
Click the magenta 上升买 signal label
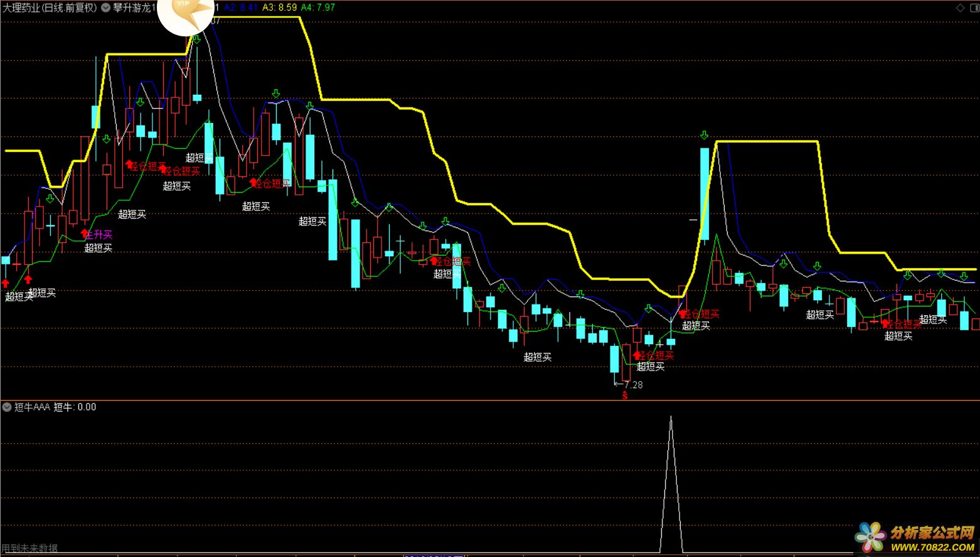99,234
